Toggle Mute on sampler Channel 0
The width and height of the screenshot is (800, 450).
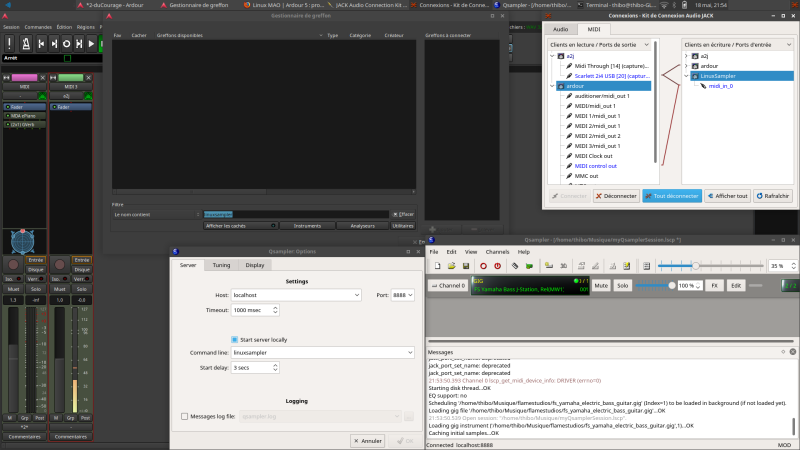pyautogui.click(x=601, y=286)
